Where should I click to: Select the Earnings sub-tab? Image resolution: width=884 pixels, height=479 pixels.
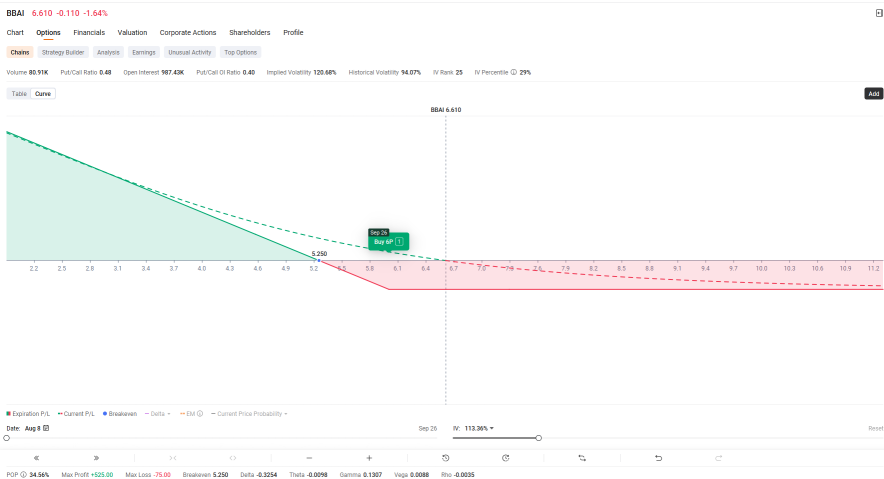(144, 52)
